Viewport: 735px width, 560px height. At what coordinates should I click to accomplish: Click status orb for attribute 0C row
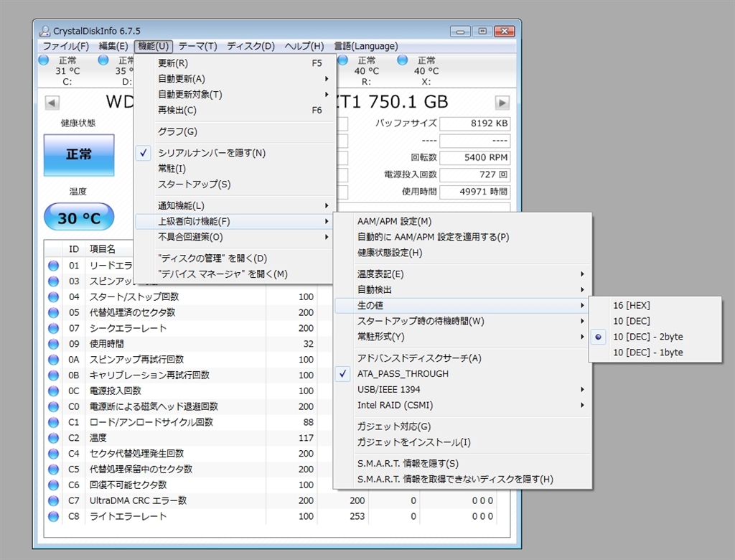[53, 391]
